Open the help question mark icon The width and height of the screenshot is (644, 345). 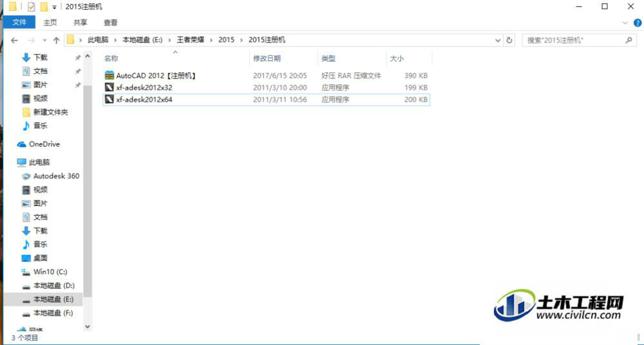638,23
